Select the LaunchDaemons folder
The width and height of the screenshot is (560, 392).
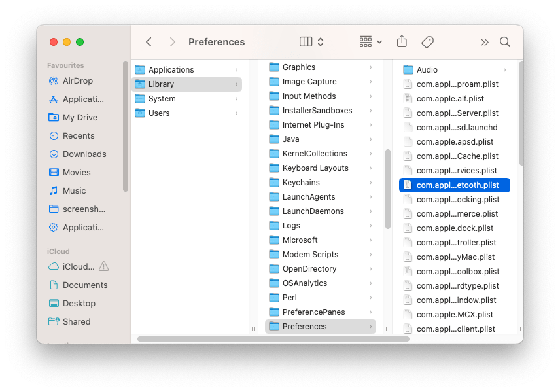point(313,211)
